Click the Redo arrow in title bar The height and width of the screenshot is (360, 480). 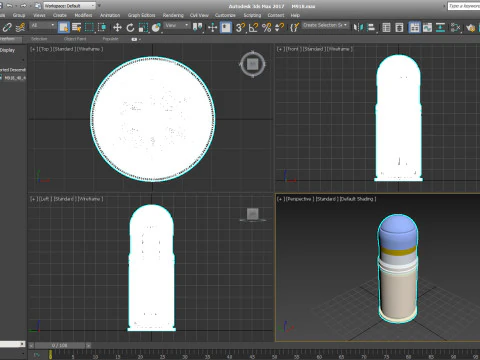[x=23, y=6]
